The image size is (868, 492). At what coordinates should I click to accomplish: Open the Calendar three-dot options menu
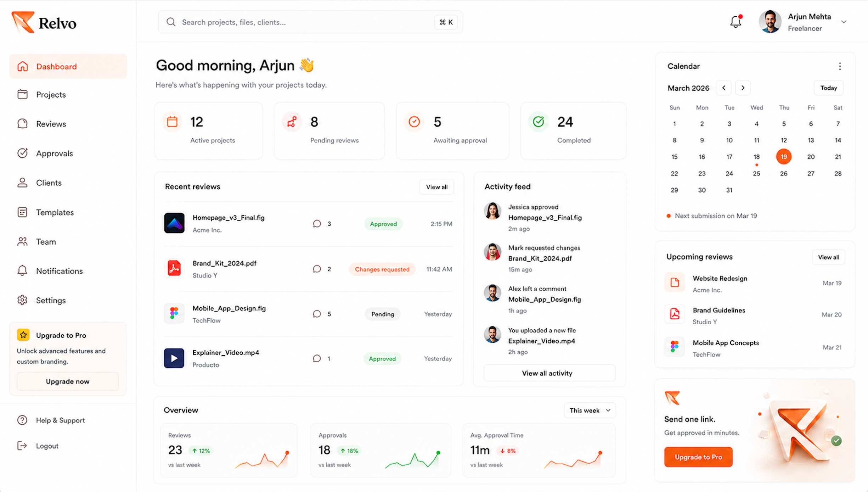click(x=840, y=66)
